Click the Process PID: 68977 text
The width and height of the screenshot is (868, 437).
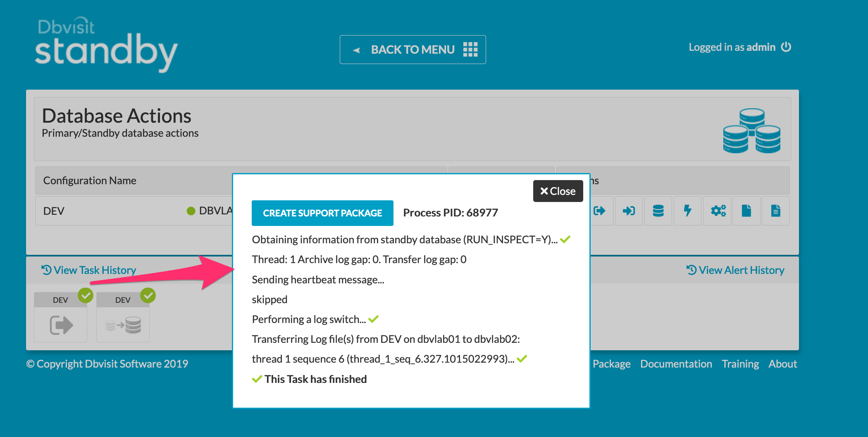[x=451, y=213]
